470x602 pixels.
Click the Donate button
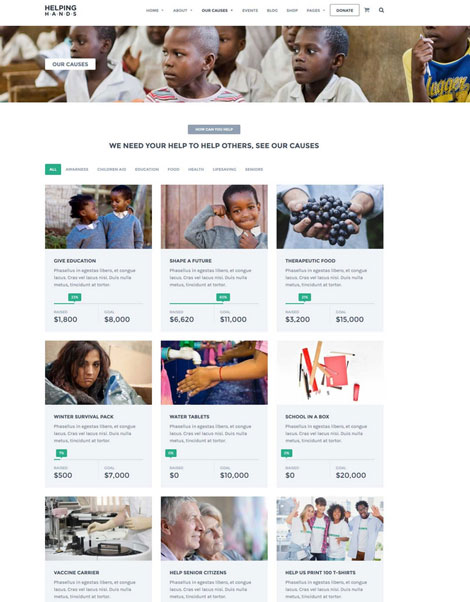(x=344, y=10)
